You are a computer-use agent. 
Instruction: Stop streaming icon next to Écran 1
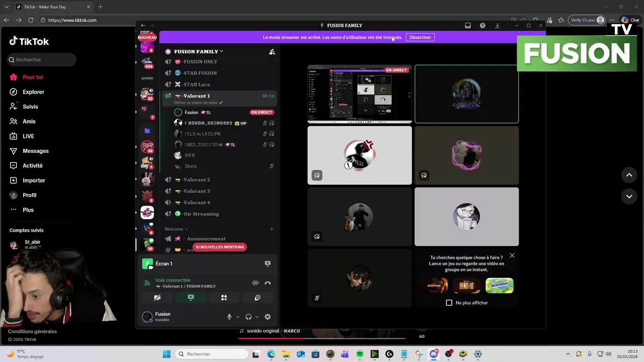coord(268,263)
